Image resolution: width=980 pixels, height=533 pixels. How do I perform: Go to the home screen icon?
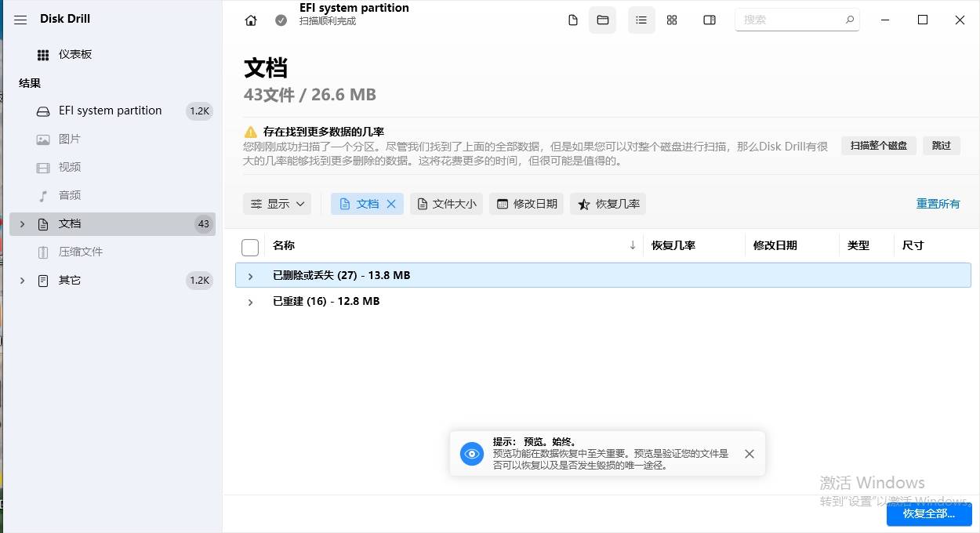coord(251,20)
